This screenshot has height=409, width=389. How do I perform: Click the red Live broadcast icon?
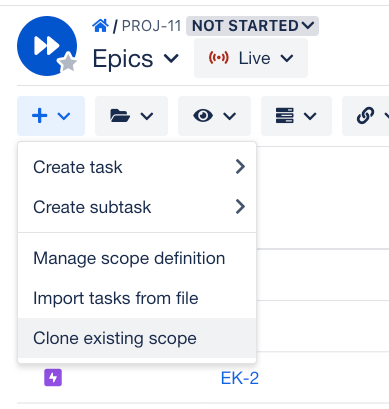(219, 58)
